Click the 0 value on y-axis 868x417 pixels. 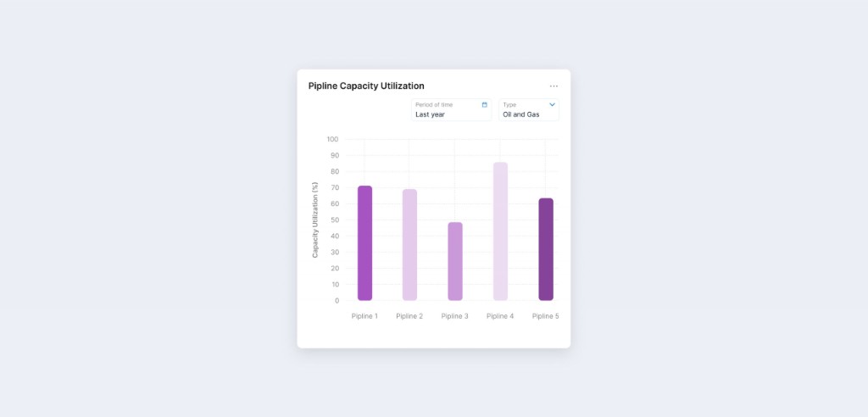(x=337, y=300)
